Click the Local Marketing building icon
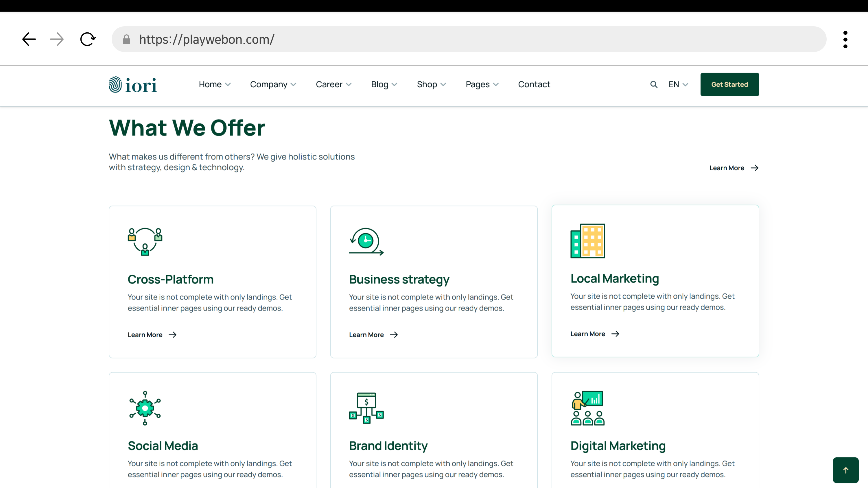This screenshot has height=488, width=868. pos(587,241)
